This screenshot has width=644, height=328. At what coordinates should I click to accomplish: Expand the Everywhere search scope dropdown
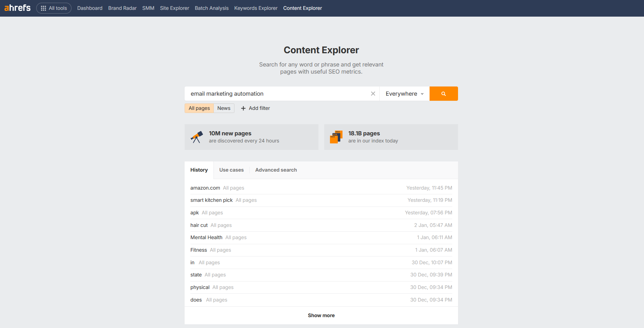pos(404,94)
